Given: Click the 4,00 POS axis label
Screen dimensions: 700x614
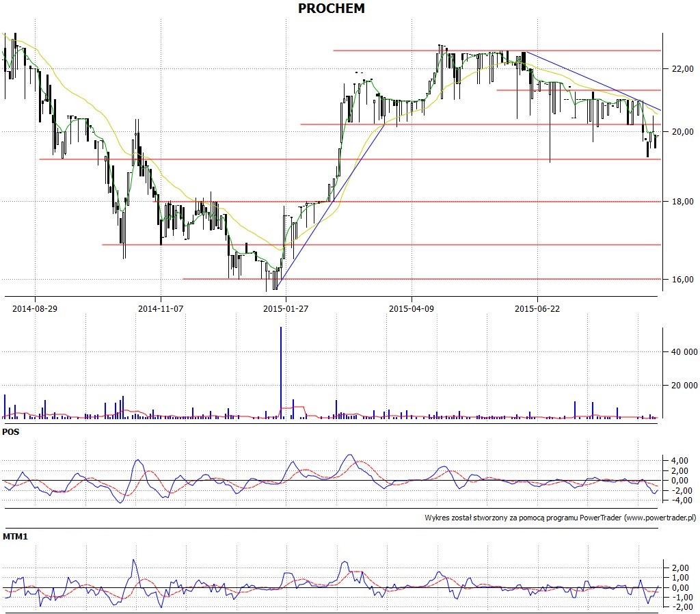Looking at the screenshot, I should pyautogui.click(x=679, y=461).
